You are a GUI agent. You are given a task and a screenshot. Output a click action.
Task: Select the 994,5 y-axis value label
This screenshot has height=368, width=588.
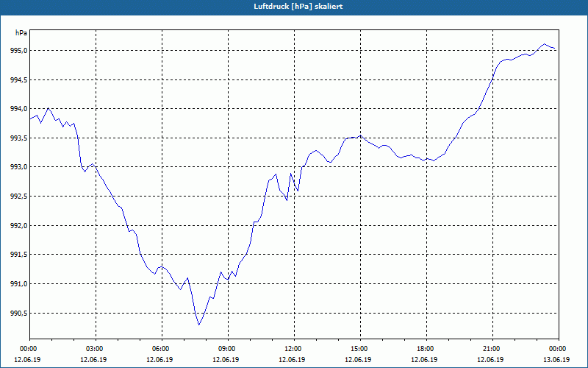[x=19, y=79]
